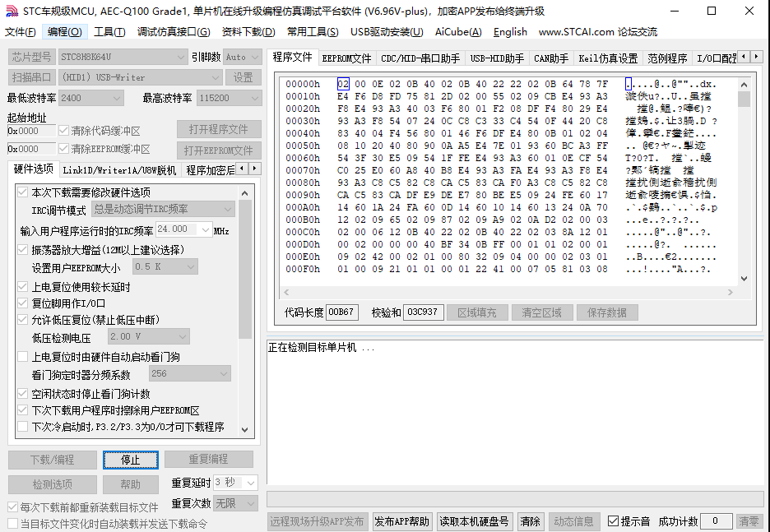Open USB驱动安装(U) menu
770x532 pixels.
coord(387,32)
